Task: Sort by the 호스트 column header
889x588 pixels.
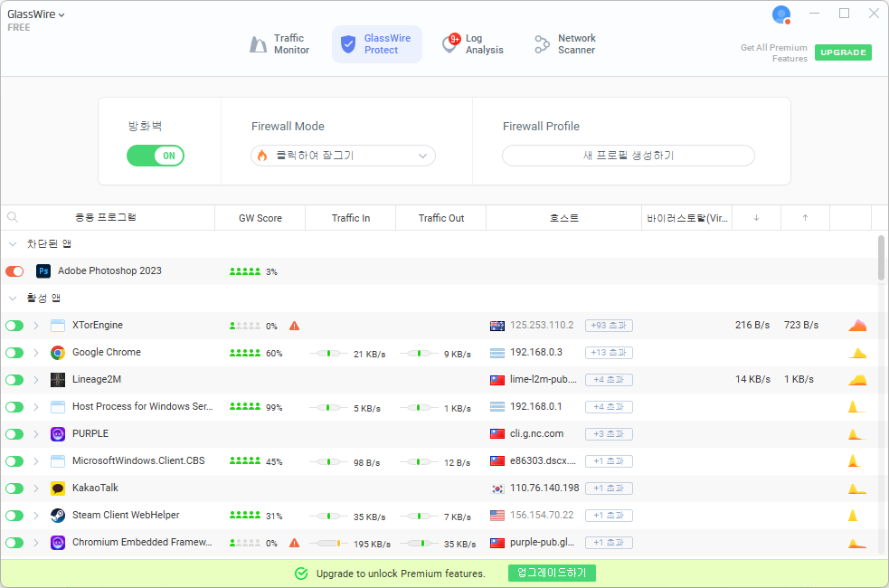Action: (x=564, y=218)
